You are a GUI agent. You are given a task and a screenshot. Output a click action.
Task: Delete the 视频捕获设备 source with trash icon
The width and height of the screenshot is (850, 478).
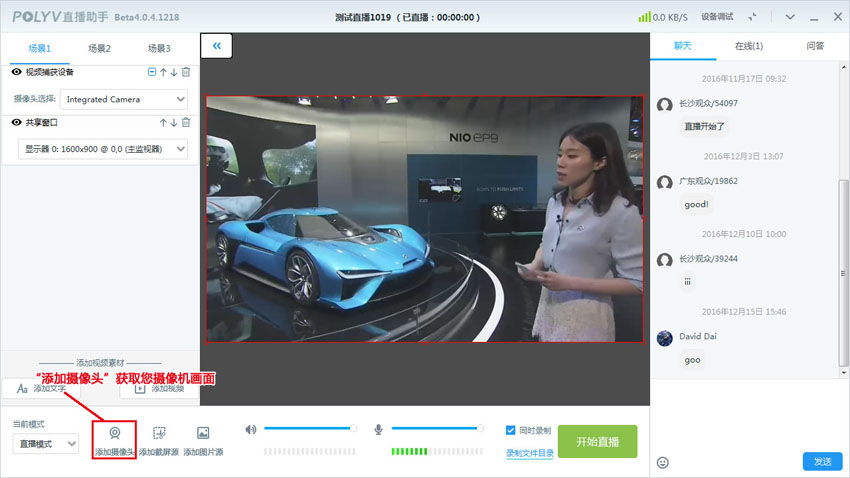click(186, 72)
